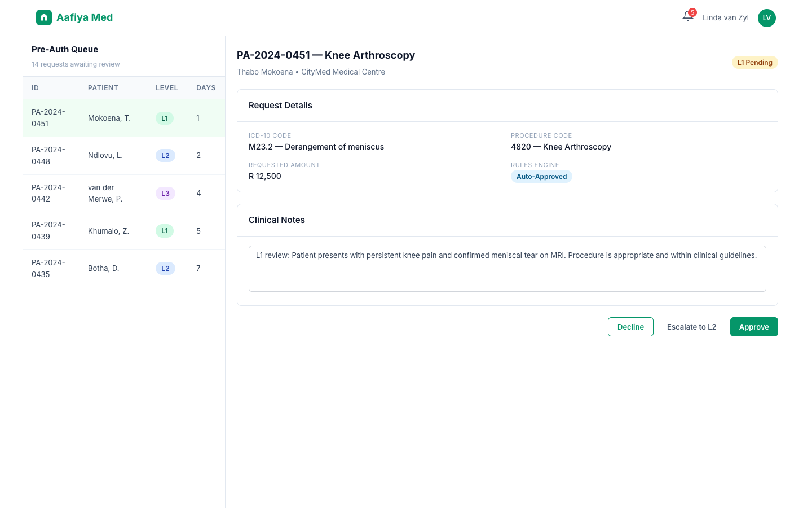Click '14 requests awaiting review' text

point(76,64)
